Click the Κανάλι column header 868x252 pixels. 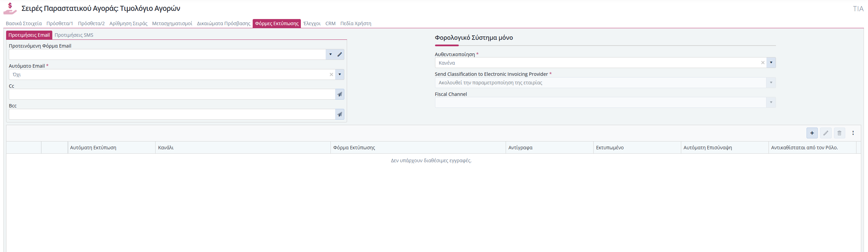coord(243,148)
